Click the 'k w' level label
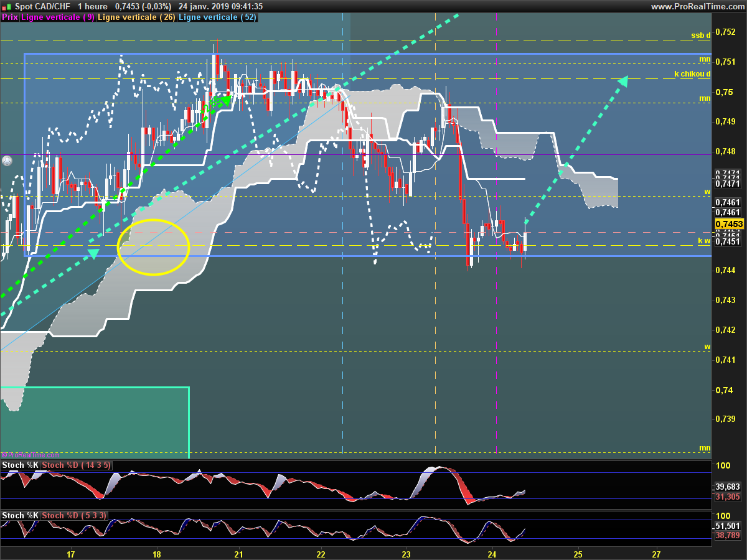The width and height of the screenshot is (747, 560). click(x=704, y=241)
